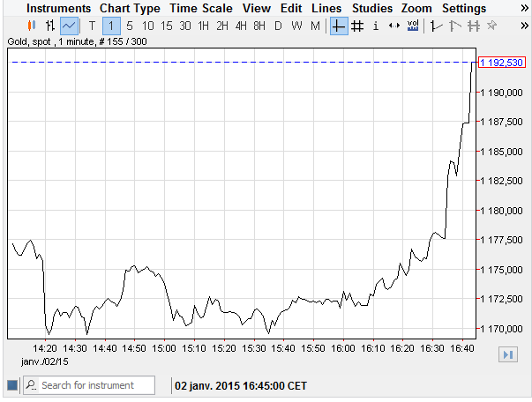Click the horizontal fit arrows icon
This screenshot has height=402, width=532.
tap(393, 26)
